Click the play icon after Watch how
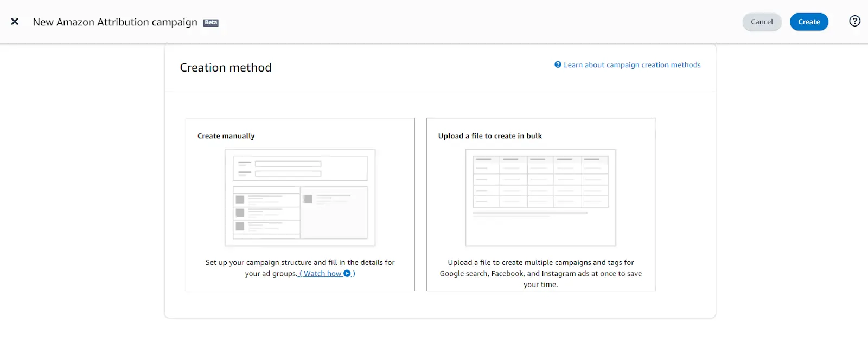The width and height of the screenshot is (868, 342). (x=347, y=274)
